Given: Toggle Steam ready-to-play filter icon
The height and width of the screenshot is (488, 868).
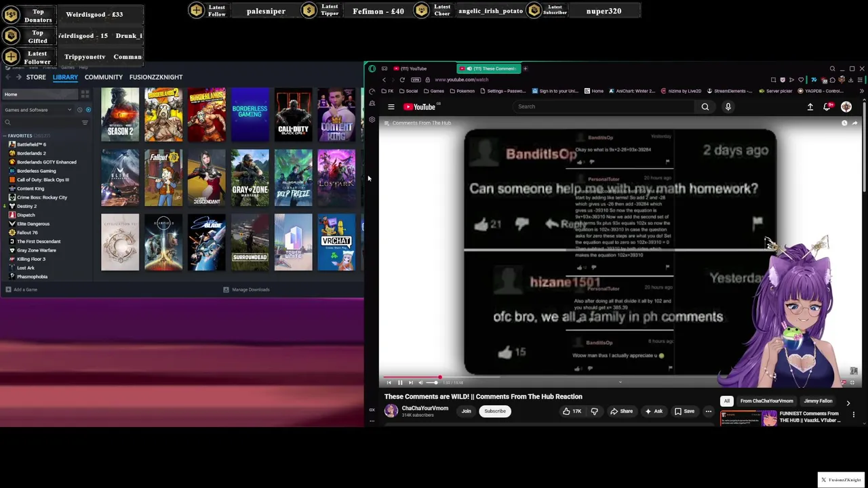Looking at the screenshot, I should pyautogui.click(x=87, y=110).
